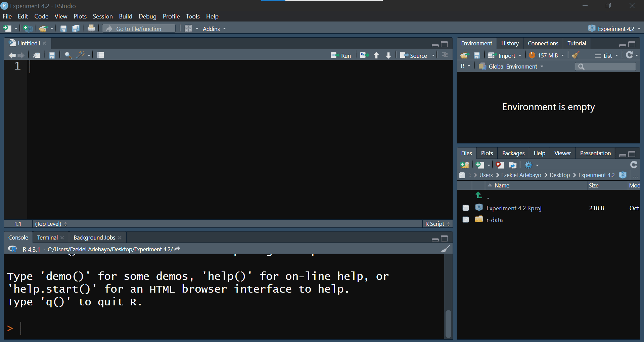Screen dimensions: 644x342
Task: Go to next section down arrow
Action: [388, 55]
